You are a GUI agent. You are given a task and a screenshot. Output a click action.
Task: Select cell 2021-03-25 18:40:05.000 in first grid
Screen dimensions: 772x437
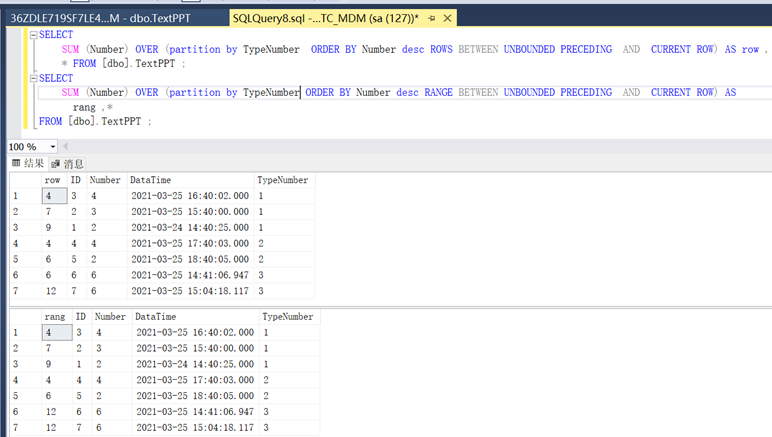click(x=190, y=259)
